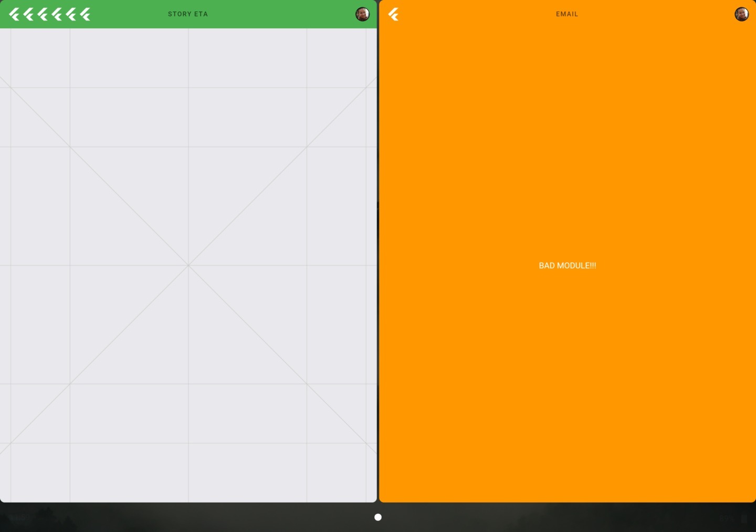Click the fifth Flutter logo in Story ETA header
The image size is (756, 532).
click(x=71, y=14)
